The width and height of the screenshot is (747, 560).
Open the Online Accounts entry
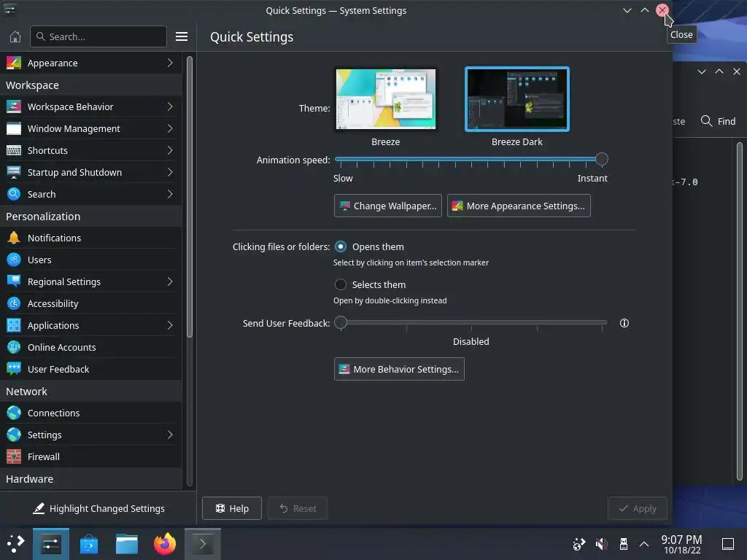pyautogui.click(x=91, y=347)
